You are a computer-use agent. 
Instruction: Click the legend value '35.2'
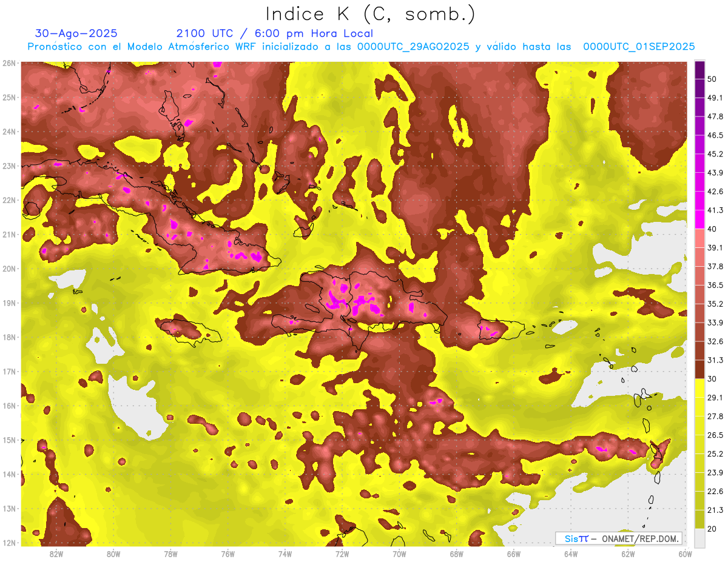pos(715,304)
